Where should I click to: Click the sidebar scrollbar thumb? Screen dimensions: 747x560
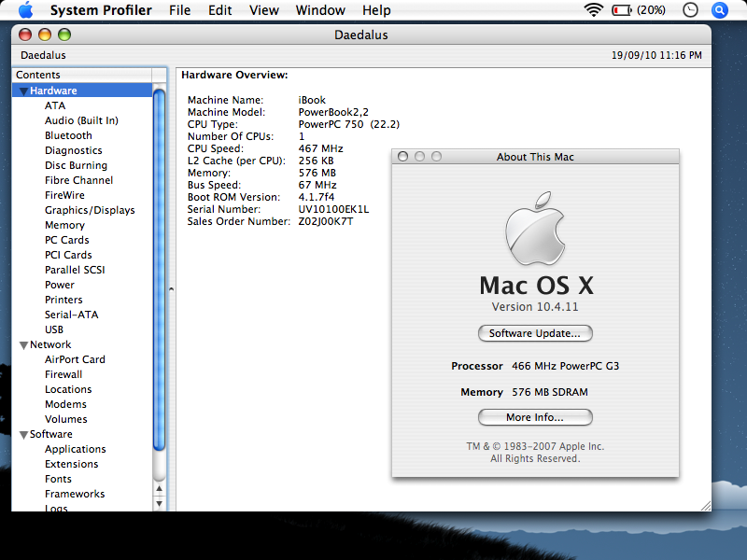pos(159,269)
